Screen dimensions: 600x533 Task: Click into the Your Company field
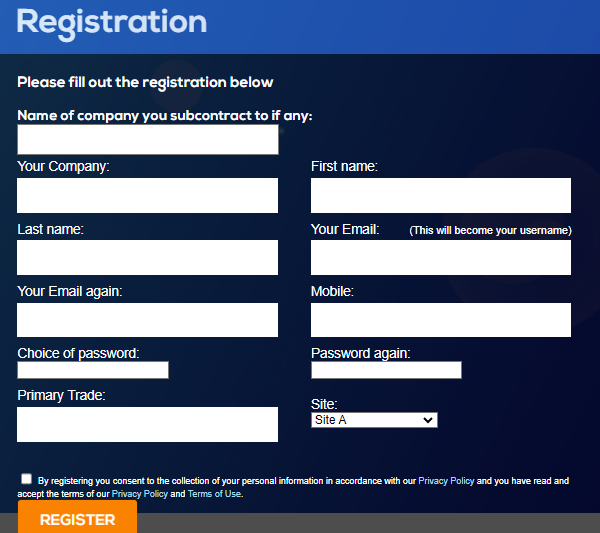(147, 196)
